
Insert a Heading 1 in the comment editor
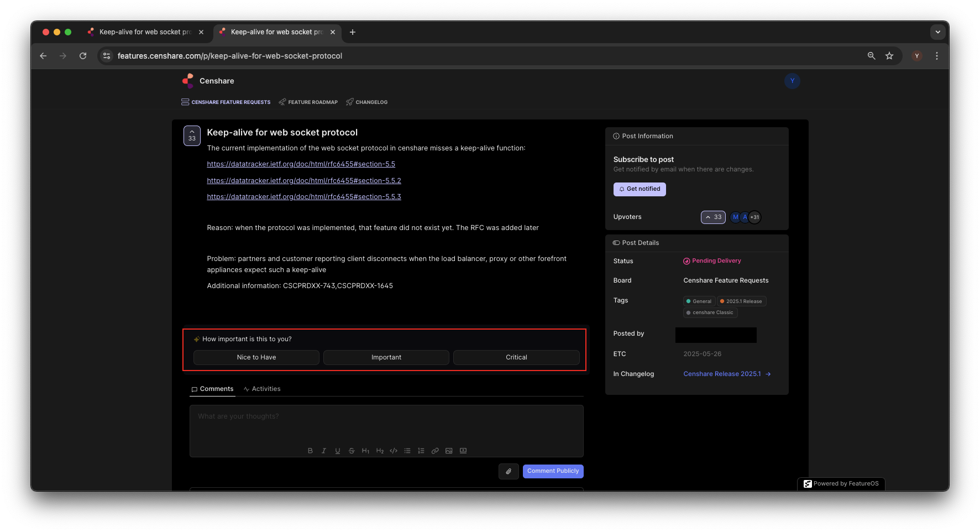click(365, 451)
